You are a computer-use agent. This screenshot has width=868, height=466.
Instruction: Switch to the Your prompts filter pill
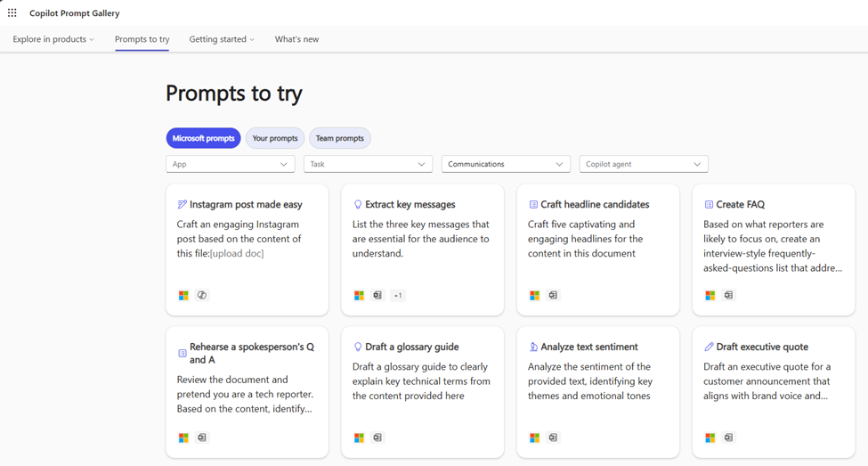pyautogui.click(x=275, y=138)
